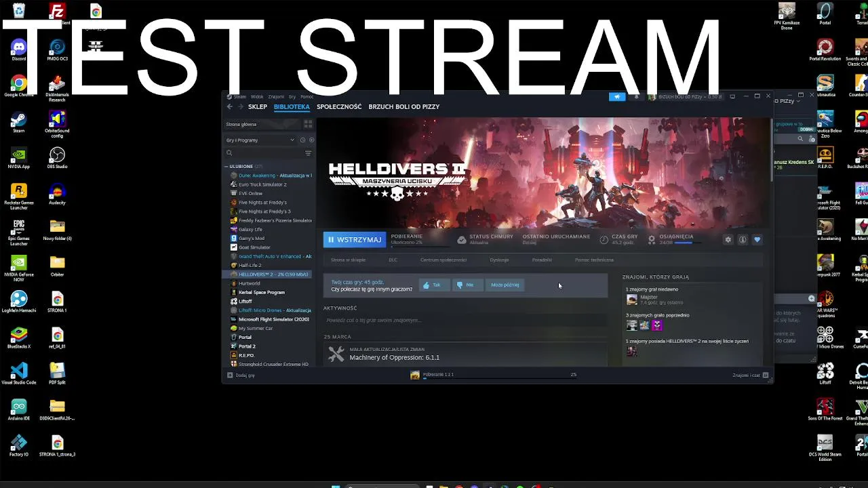Image resolution: width=868 pixels, height=488 pixels.
Task: Open the Machinery of Oppression: 6.1.1 update
Action: tap(394, 357)
